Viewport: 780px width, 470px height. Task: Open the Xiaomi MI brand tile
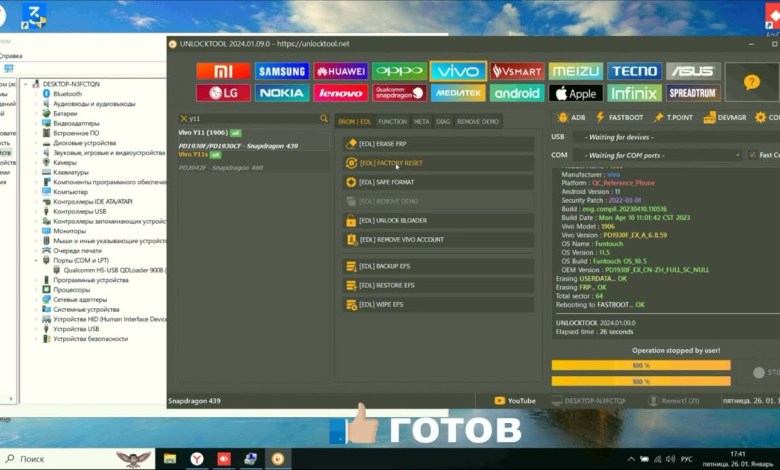coord(223,71)
